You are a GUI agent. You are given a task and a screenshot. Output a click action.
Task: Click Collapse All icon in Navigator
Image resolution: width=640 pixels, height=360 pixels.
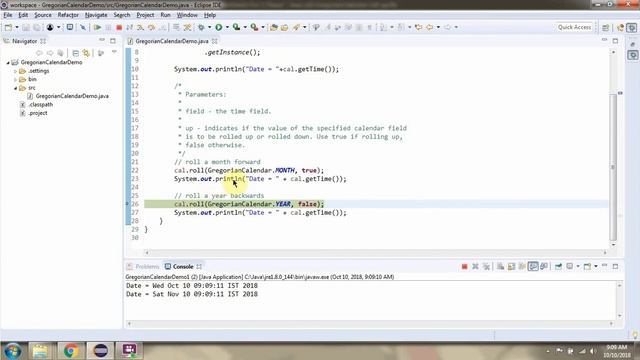(x=76, y=53)
